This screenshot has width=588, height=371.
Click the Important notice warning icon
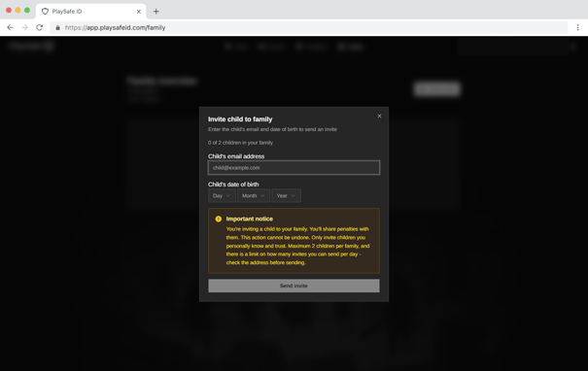[x=219, y=219]
